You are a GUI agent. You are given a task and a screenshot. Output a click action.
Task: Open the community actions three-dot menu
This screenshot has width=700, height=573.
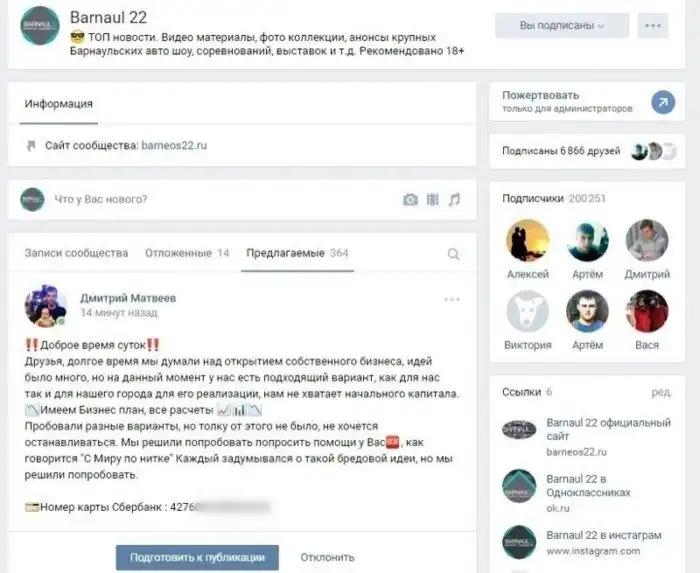pyautogui.click(x=653, y=26)
